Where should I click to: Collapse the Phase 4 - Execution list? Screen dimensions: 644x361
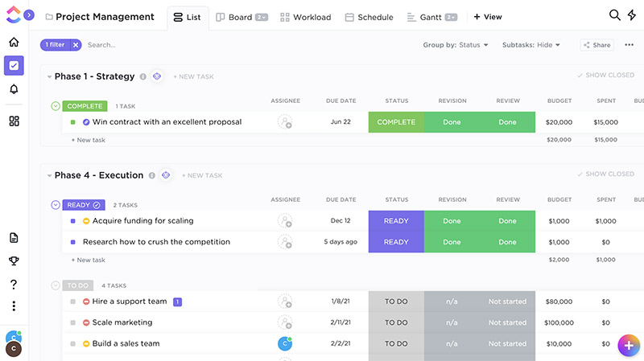tap(49, 175)
